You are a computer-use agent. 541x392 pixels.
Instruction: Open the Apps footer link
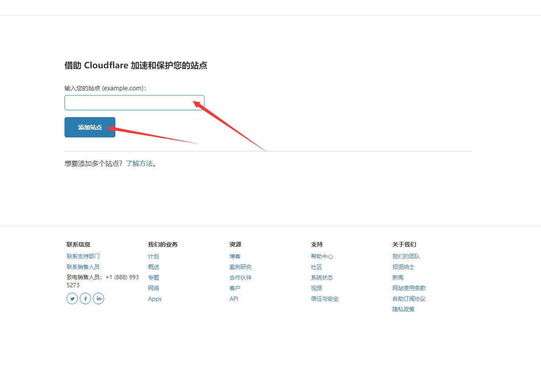[x=155, y=299]
